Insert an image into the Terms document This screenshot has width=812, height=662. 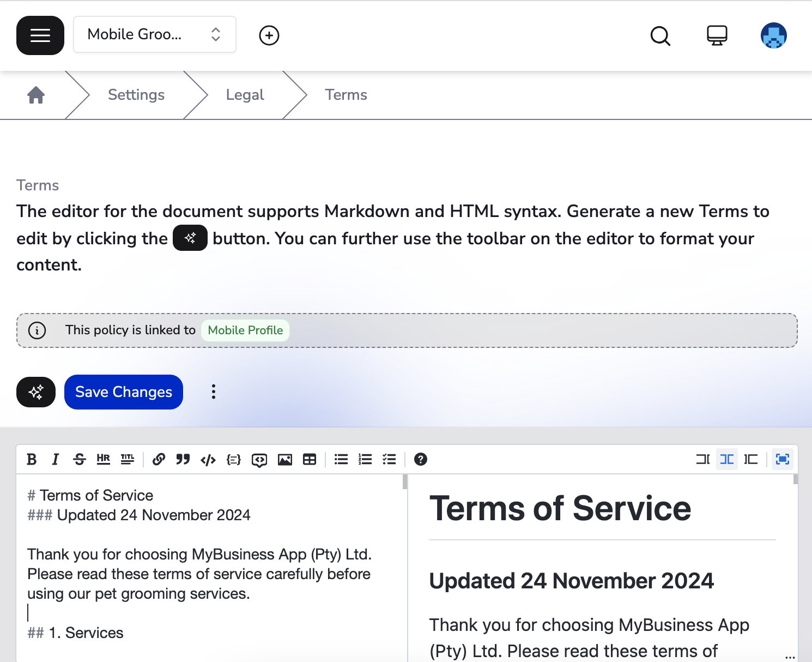point(285,459)
